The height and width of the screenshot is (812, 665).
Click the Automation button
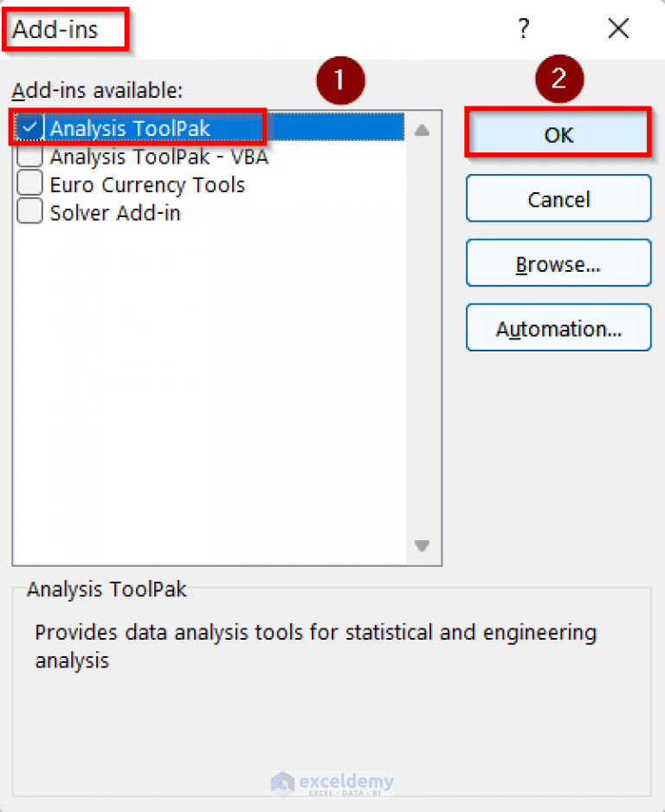click(x=558, y=327)
